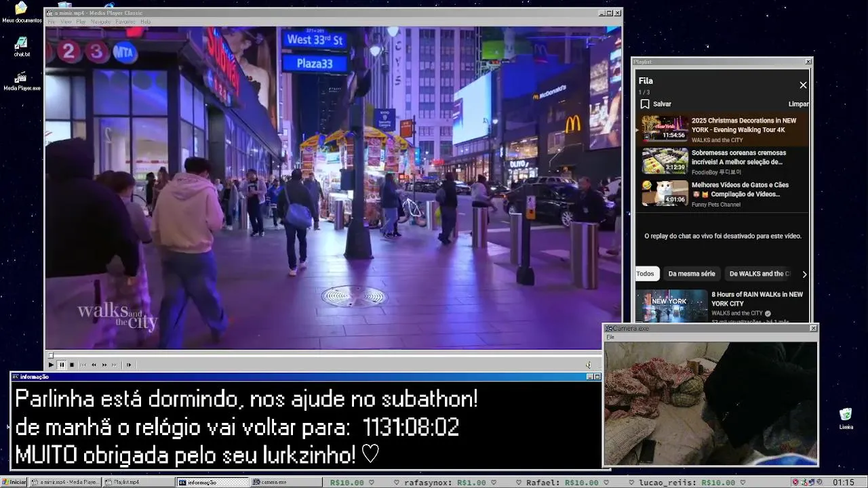This screenshot has height=488, width=868.
Task: Rewind using the double-left arrow button
Action: click(94, 365)
